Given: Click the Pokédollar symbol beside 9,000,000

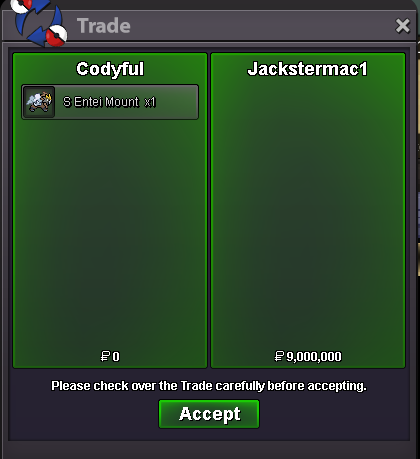Looking at the screenshot, I should click(279, 356).
